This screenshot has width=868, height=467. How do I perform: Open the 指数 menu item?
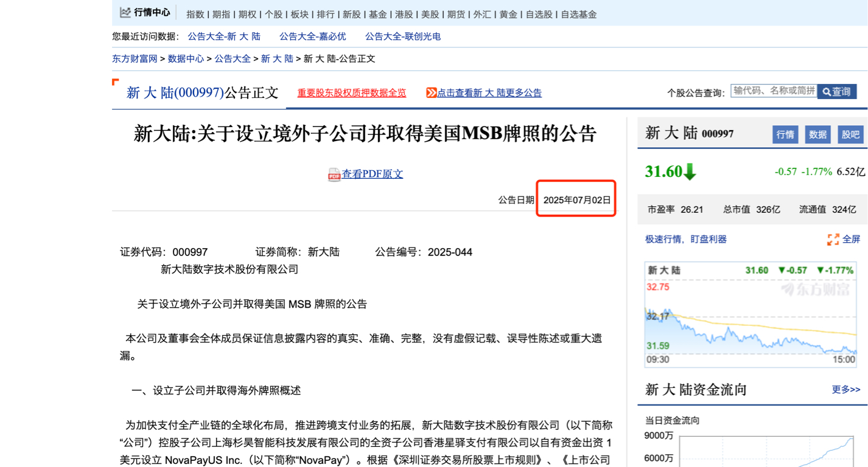195,14
